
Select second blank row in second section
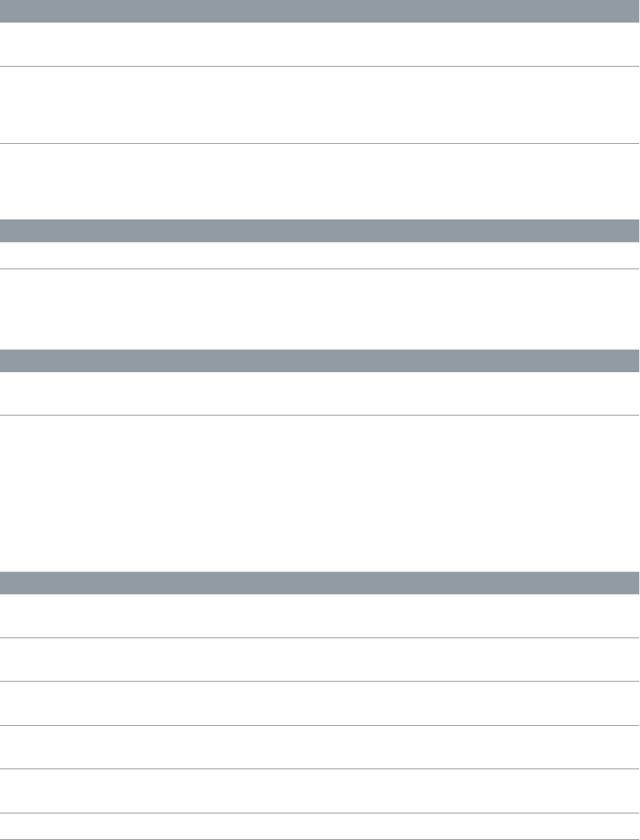click(320, 309)
